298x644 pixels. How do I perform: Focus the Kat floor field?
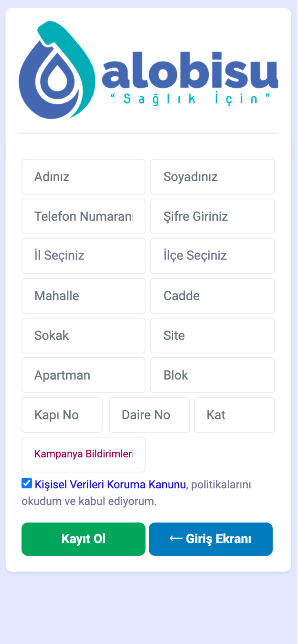[234, 415]
